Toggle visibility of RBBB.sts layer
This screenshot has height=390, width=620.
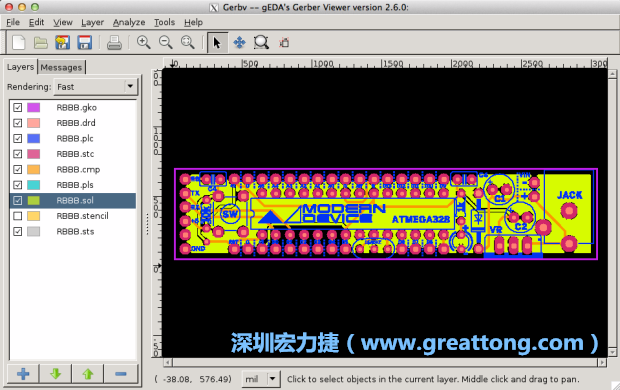point(17,231)
